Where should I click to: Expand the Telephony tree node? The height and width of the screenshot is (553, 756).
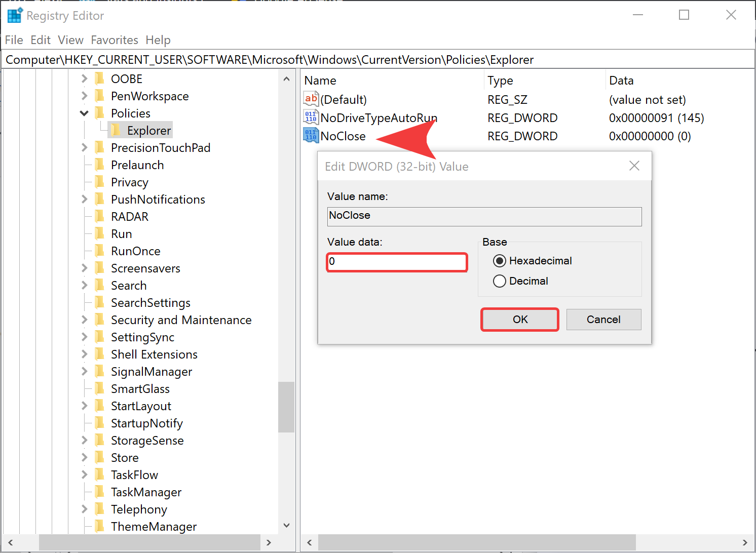tap(84, 509)
